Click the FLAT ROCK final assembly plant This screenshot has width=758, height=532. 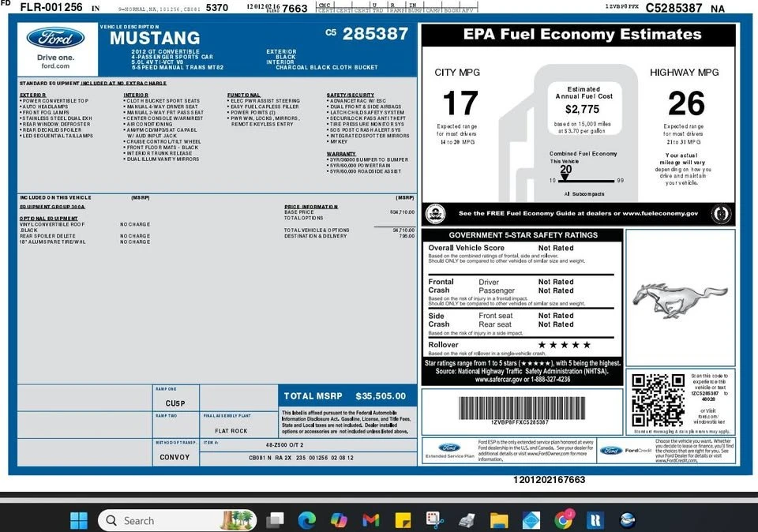tap(231, 430)
